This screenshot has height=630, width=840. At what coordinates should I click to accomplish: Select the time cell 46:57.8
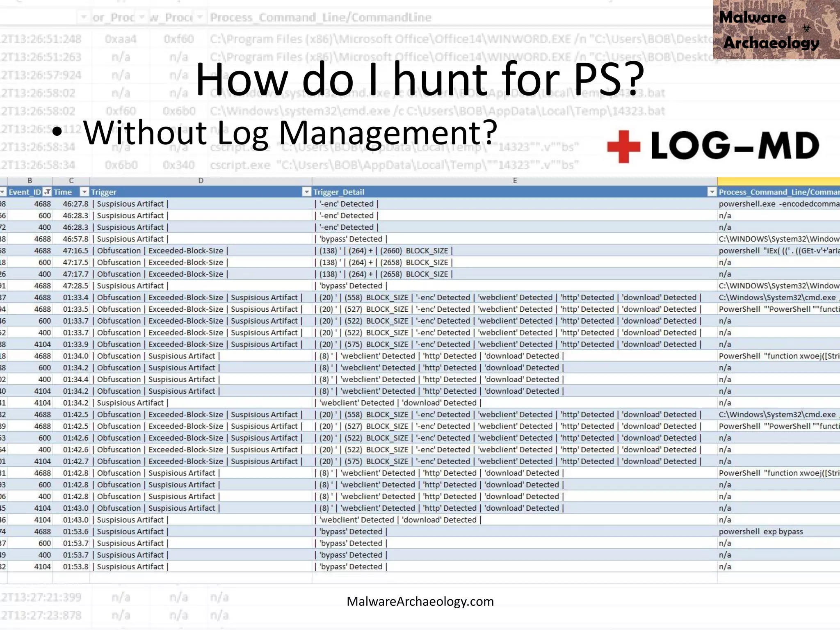click(x=71, y=239)
